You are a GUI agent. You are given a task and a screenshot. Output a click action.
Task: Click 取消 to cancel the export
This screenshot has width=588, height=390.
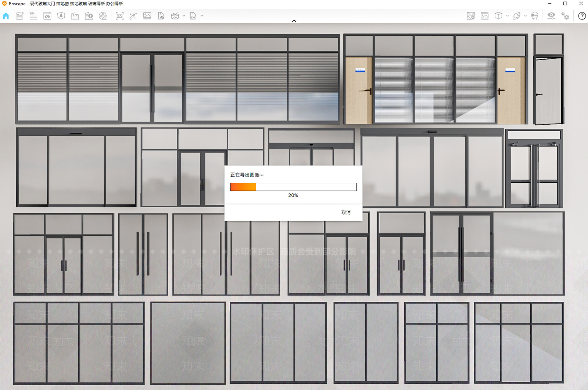pos(346,212)
